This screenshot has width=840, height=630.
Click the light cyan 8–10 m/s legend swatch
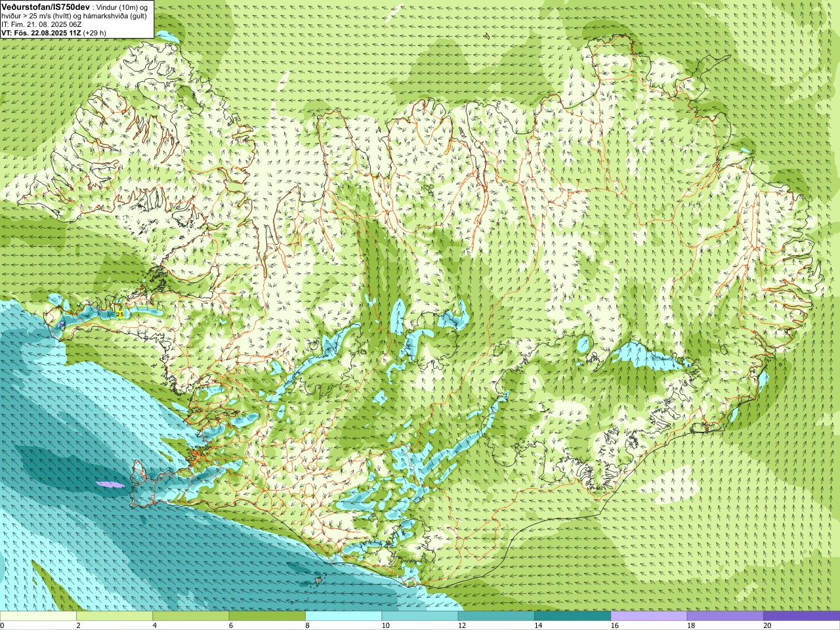(343, 616)
